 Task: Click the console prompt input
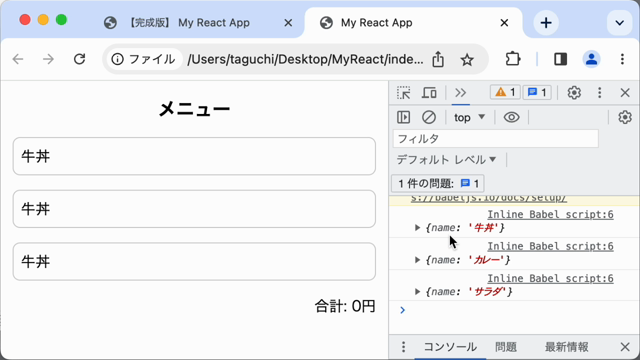pyautogui.click(x=518, y=310)
